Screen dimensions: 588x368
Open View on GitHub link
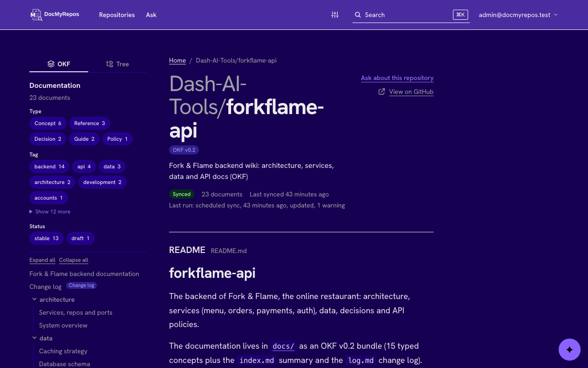(411, 92)
